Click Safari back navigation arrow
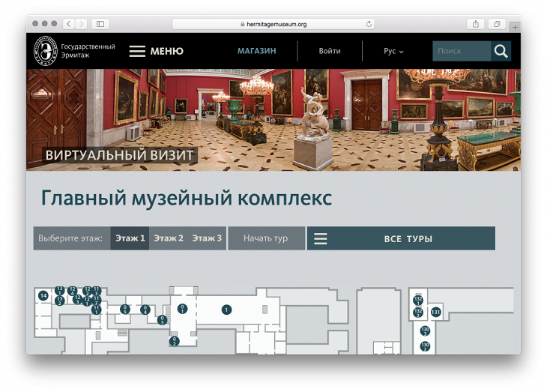 (x=67, y=24)
